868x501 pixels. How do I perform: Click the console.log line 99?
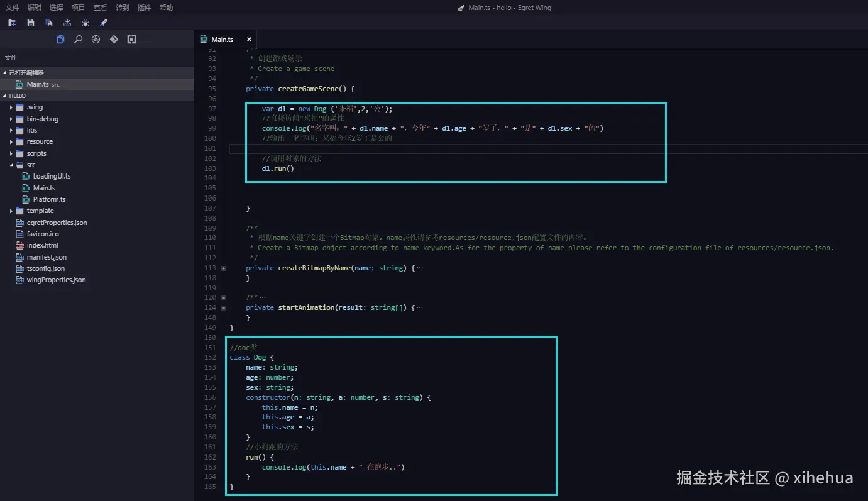[x=432, y=128]
